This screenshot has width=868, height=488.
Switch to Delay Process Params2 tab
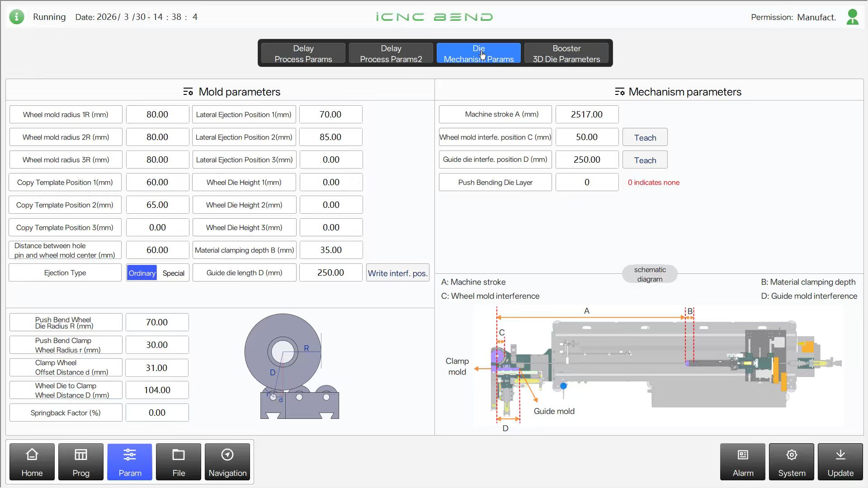click(x=391, y=53)
